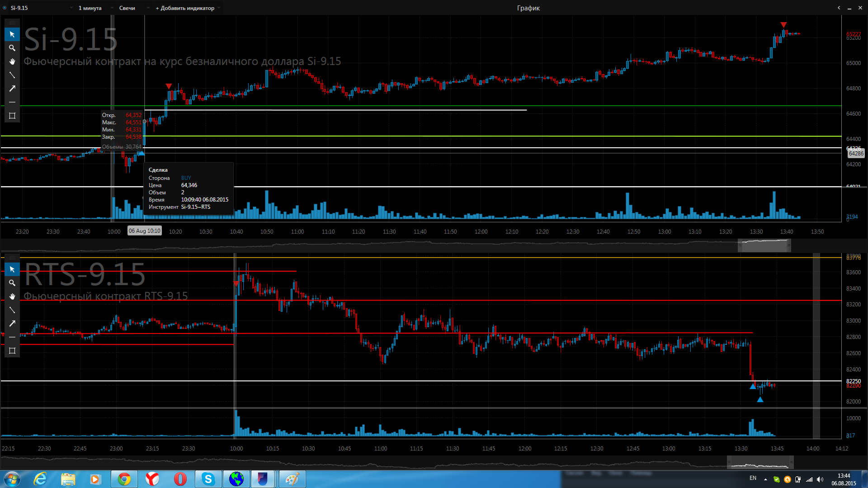Choose horizontal line tool in Si-9.15 chart
Viewport: 868px width, 488px height.
(x=12, y=102)
